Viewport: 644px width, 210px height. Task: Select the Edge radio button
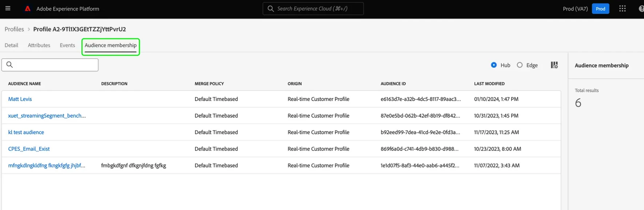click(x=520, y=65)
